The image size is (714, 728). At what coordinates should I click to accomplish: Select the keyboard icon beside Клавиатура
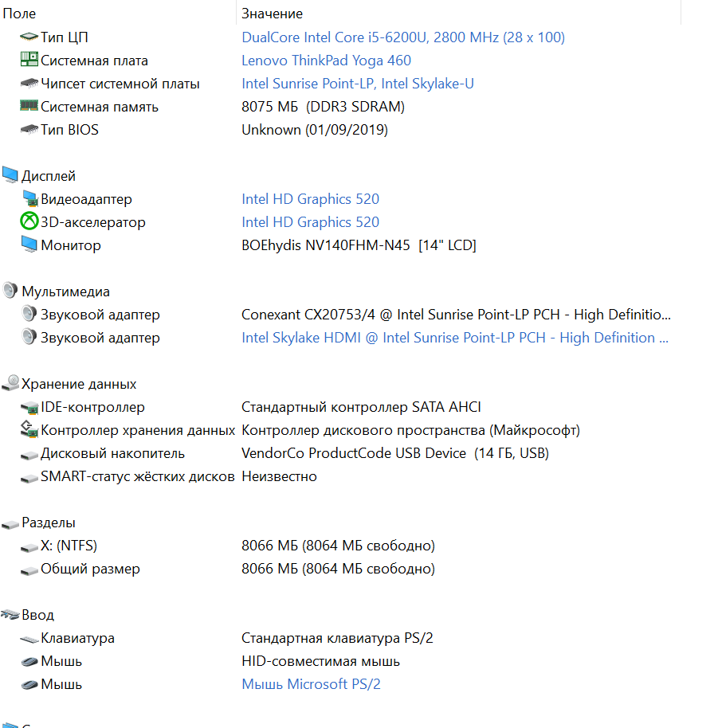click(29, 640)
